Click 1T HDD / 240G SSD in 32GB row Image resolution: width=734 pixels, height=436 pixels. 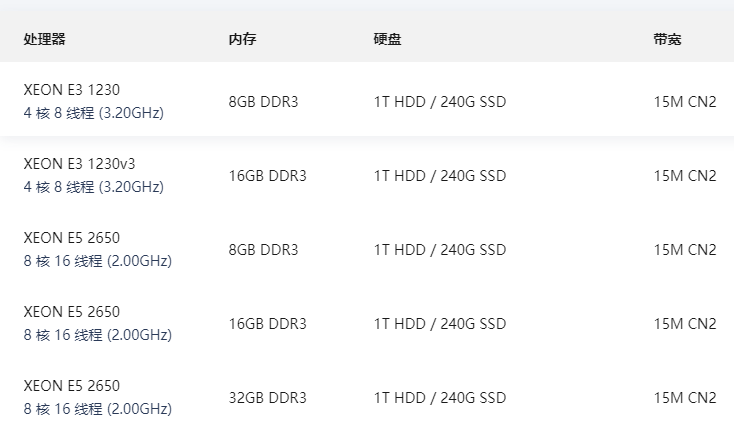click(440, 398)
